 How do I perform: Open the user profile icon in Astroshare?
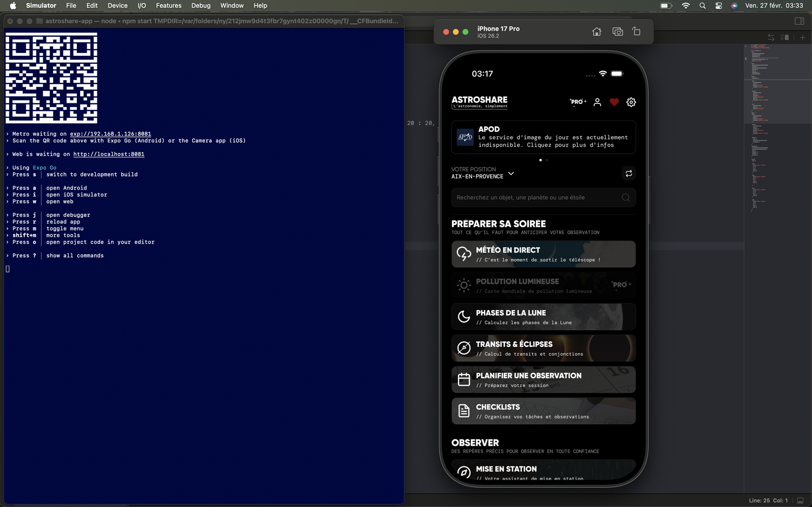[597, 102]
